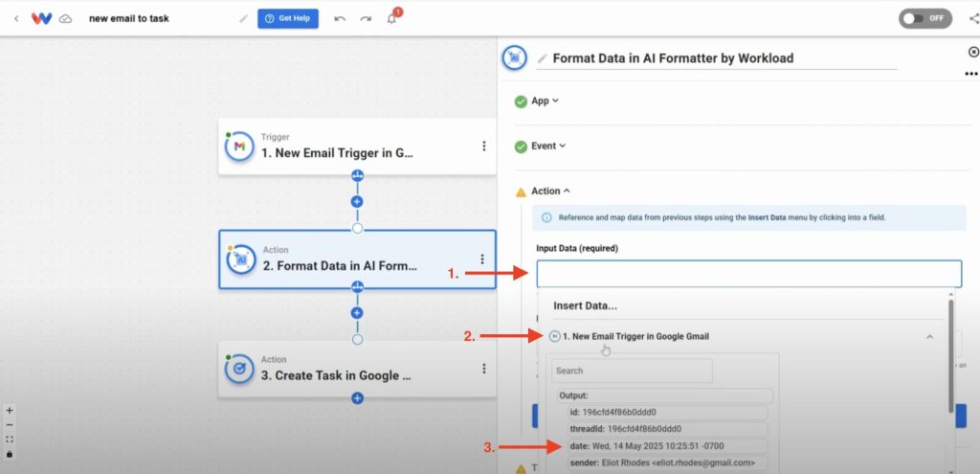Select the Create Task in Google step
This screenshot has height=474, width=980.
click(357, 369)
